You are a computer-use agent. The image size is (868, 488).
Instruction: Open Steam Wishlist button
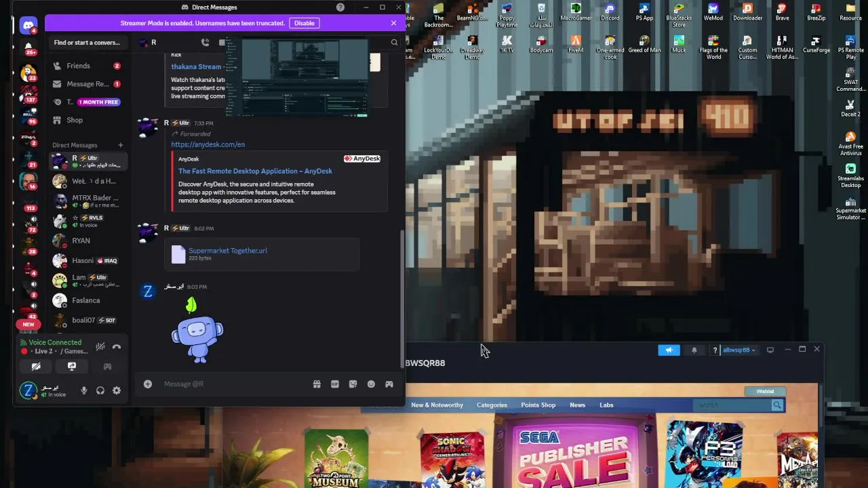765,391
